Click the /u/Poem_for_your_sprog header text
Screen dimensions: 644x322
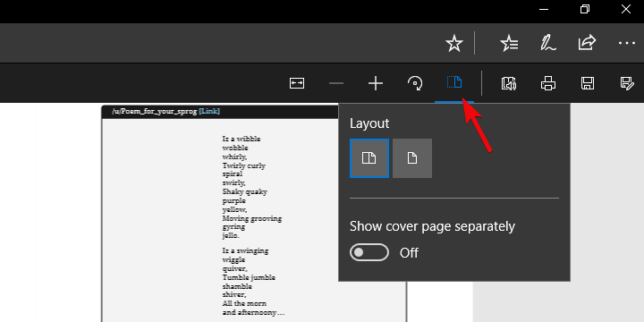[x=155, y=111]
